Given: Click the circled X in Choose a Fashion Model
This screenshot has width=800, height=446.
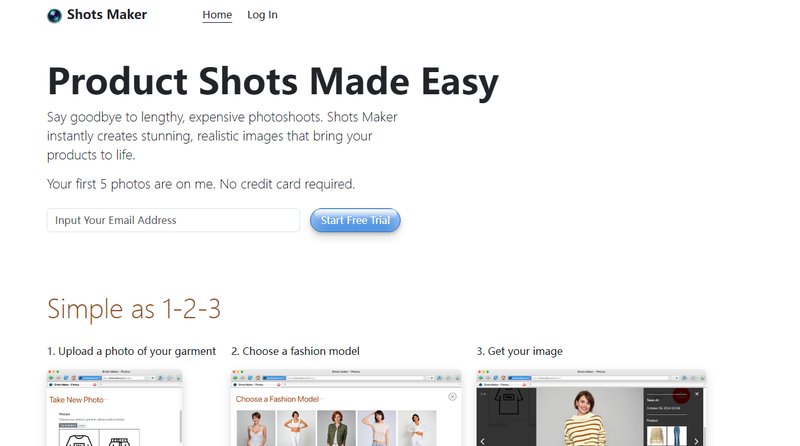Looking at the screenshot, I should coord(452,397).
